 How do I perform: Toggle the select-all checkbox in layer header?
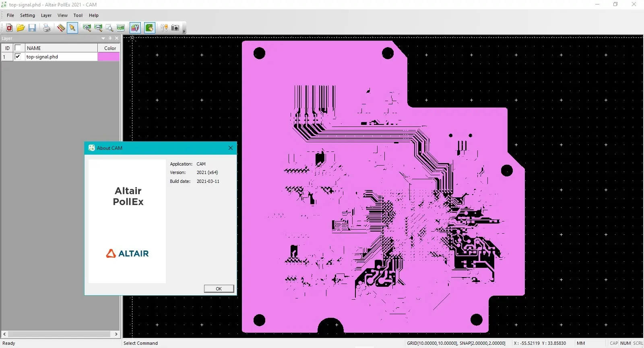18,48
